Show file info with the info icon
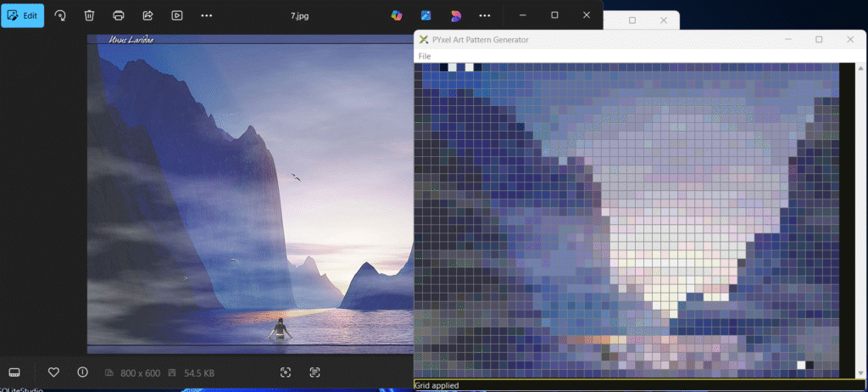Screen dimensions: 868x392 pyautogui.click(x=82, y=372)
